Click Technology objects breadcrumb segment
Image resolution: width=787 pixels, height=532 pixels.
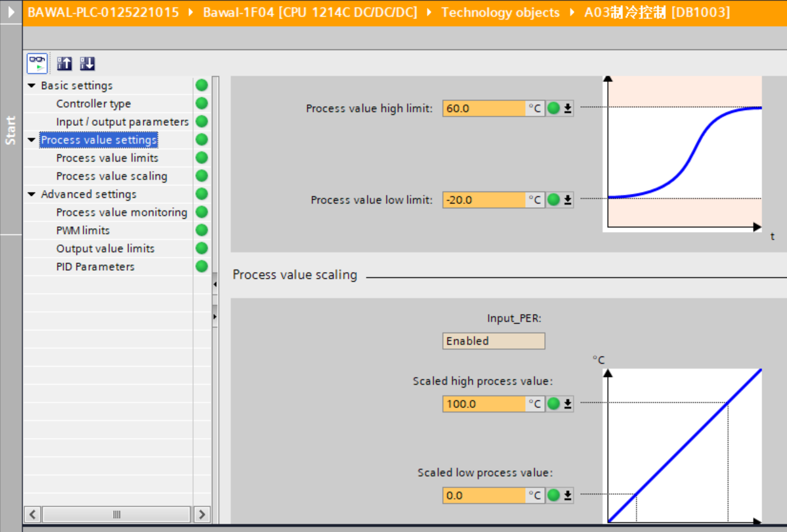(x=501, y=12)
